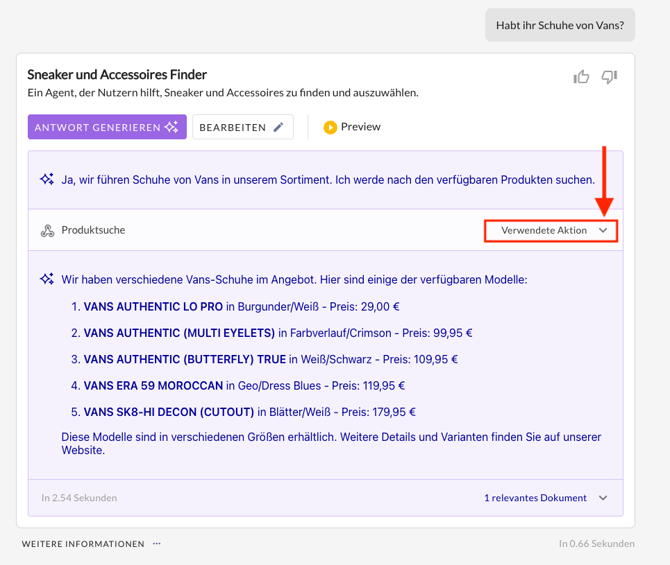The height and width of the screenshot is (565, 670).
Task: Click the sparkle icon beside 'Ja, wir führen'
Action: (47, 180)
